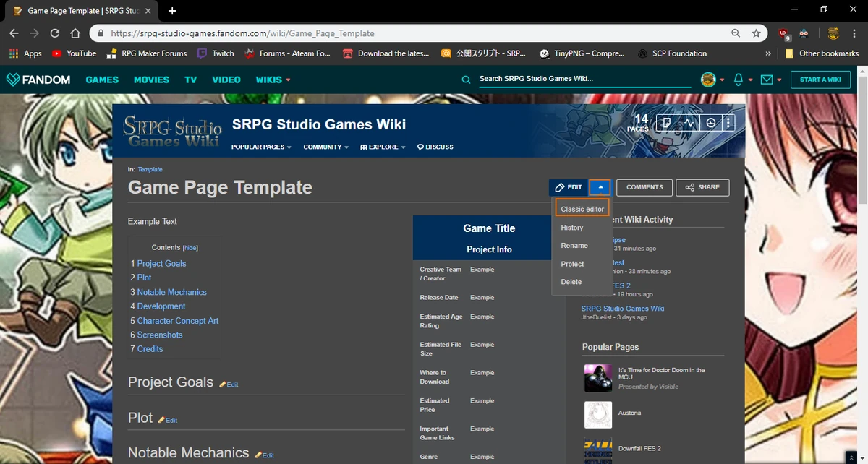Bookmark the page with the star icon

[x=757, y=33]
